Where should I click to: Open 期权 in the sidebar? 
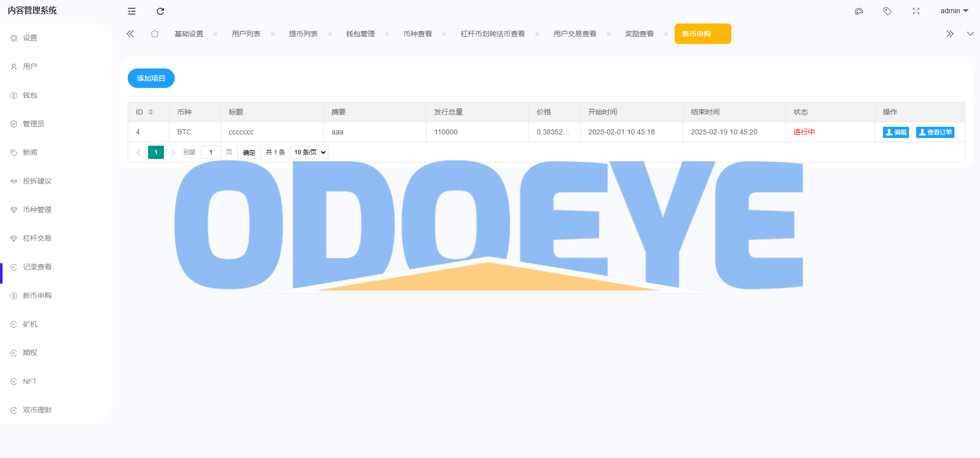(x=30, y=353)
